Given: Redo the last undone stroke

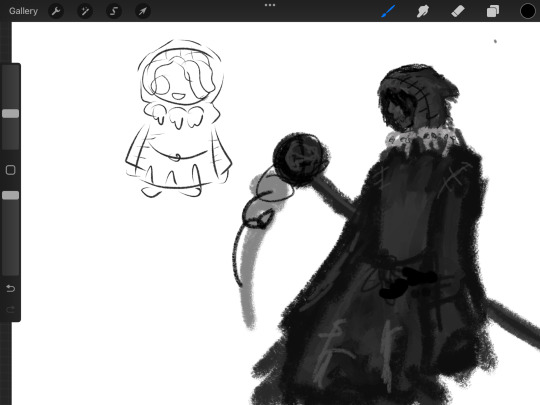Looking at the screenshot, I should click(x=10, y=309).
